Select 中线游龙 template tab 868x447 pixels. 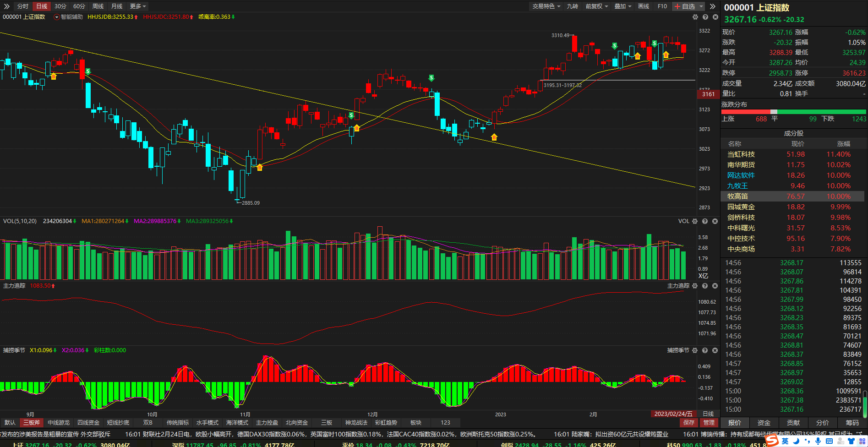pos(59,423)
